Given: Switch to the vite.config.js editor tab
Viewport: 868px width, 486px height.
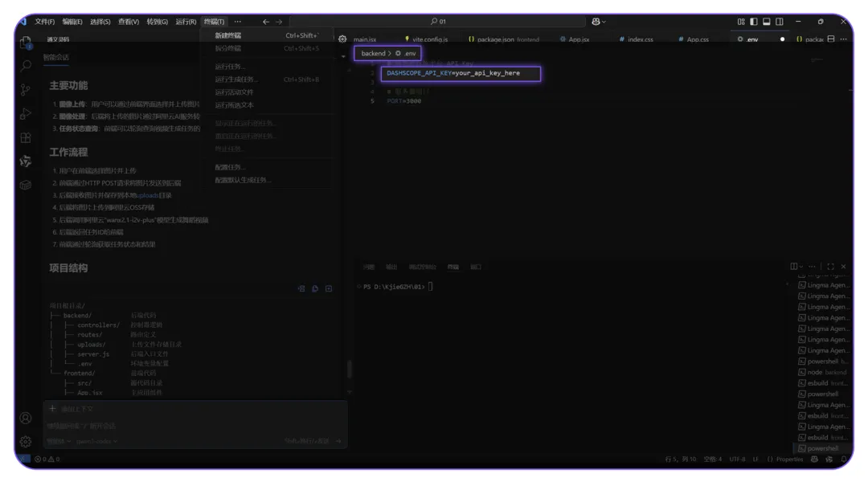Looking at the screenshot, I should click(426, 39).
